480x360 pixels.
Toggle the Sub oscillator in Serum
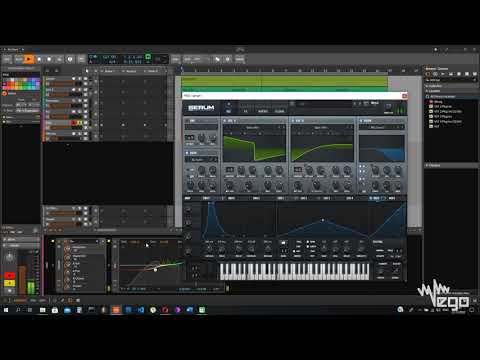click(187, 120)
